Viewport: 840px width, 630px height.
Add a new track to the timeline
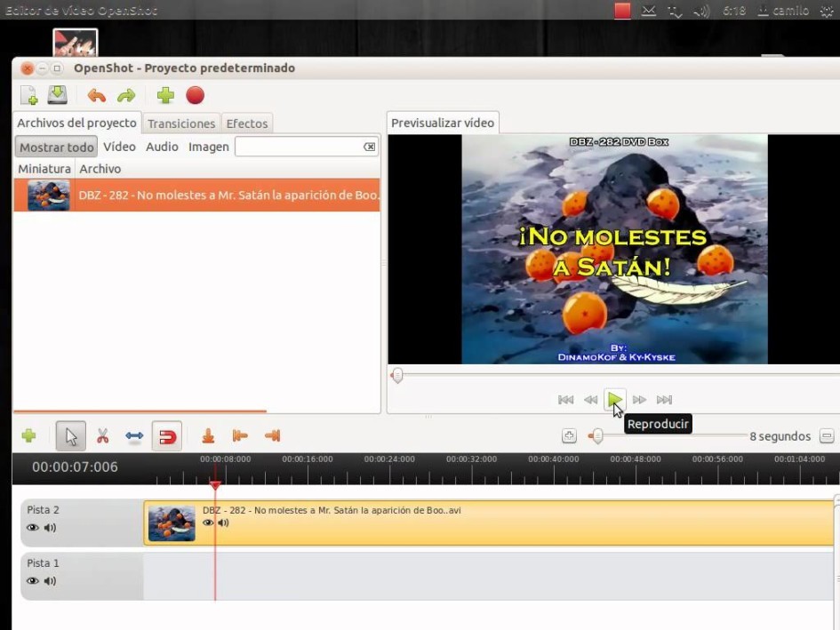[28, 435]
